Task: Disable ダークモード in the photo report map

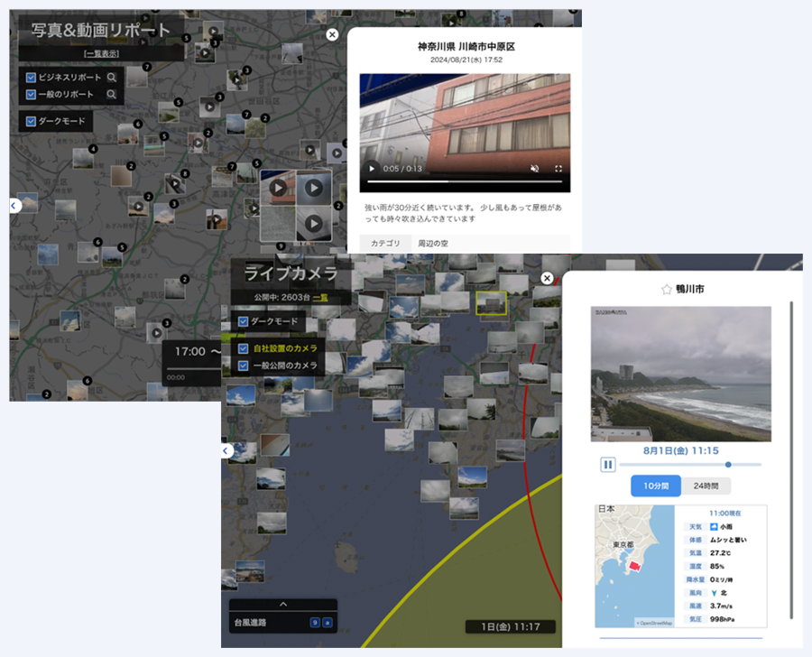Action: [x=31, y=121]
